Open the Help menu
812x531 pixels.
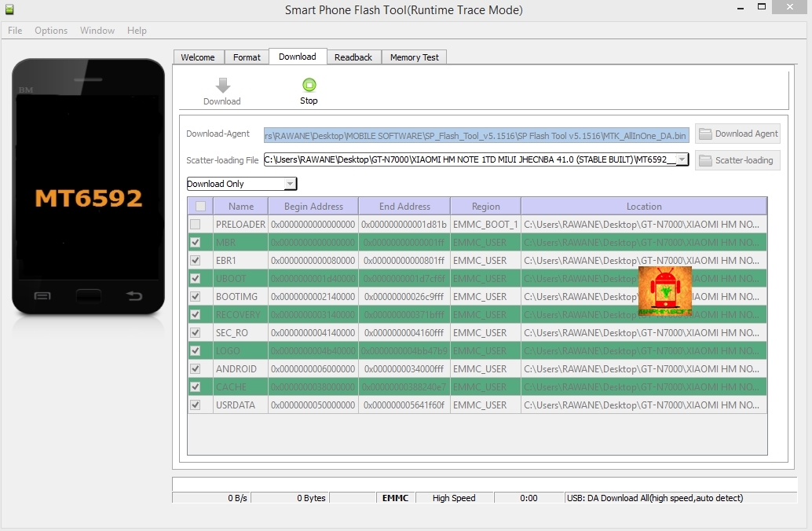(137, 31)
